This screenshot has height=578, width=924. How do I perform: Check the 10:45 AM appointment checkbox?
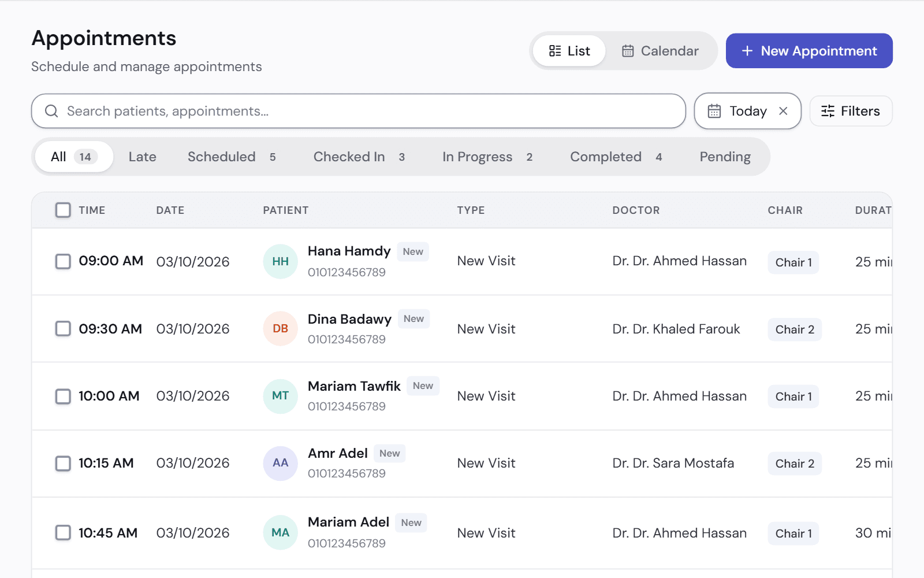click(63, 532)
